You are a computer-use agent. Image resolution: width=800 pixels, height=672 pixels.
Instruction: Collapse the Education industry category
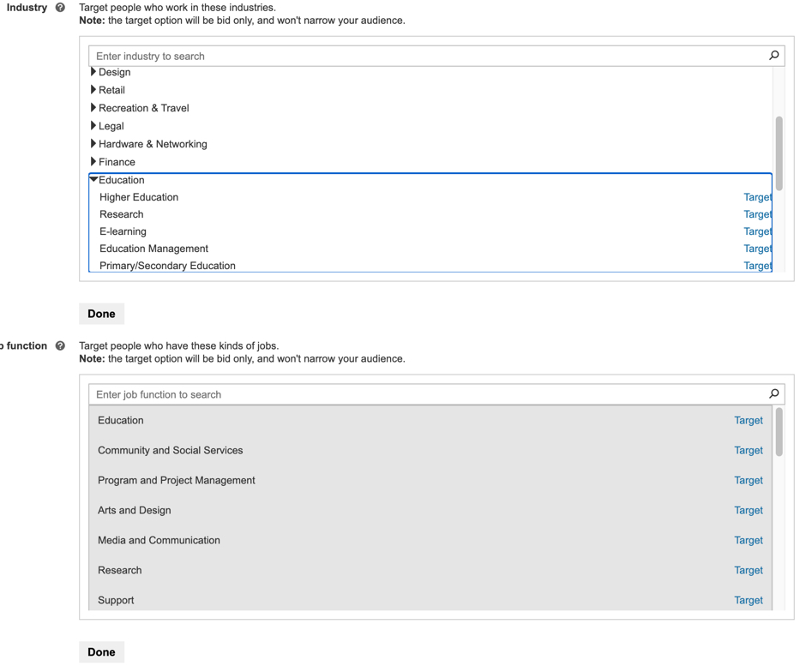93,180
